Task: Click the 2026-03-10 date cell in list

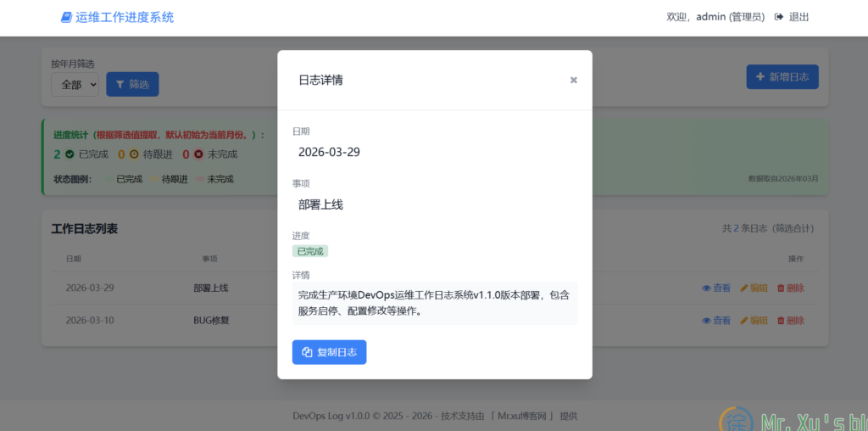Action: pyautogui.click(x=90, y=320)
